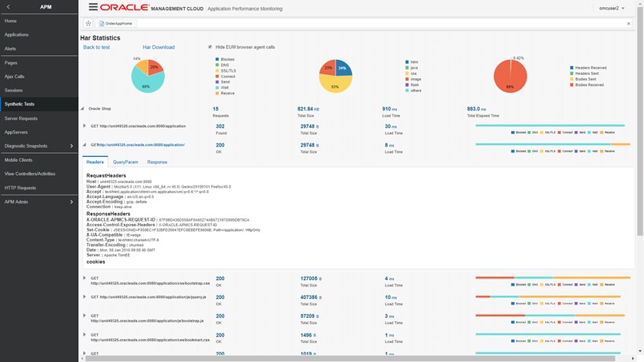Close the OrderAppHome context bar
This screenshot has width=644, height=362.
click(628, 24)
